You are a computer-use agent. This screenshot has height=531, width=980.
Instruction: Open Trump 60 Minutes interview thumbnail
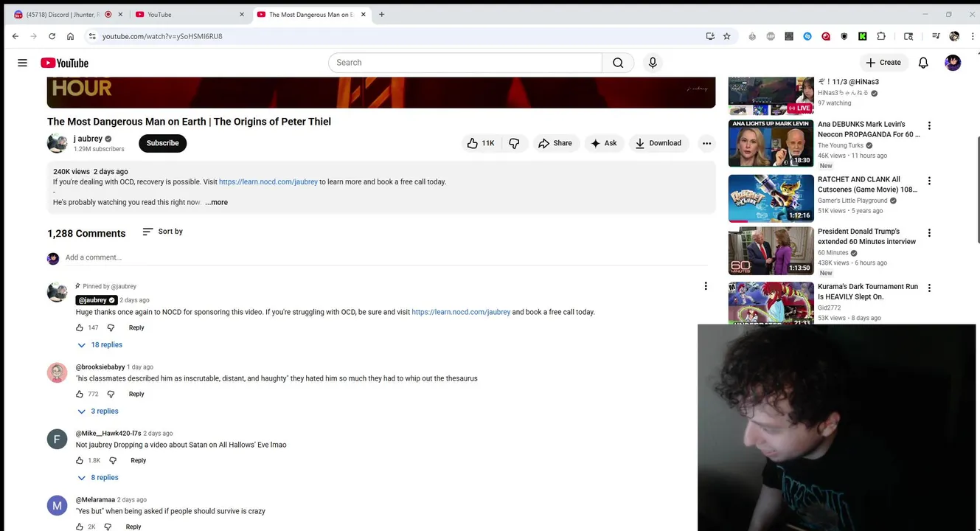[x=771, y=251]
